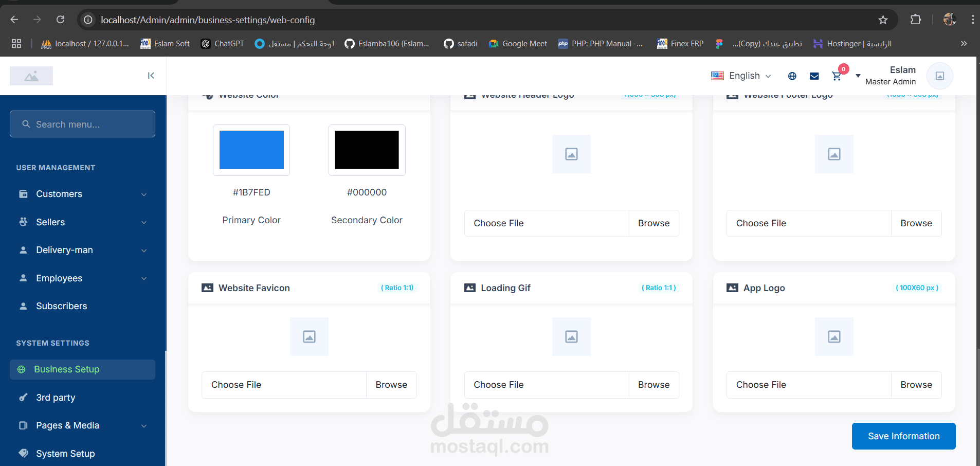Open the browser apps grid shortcut

(16, 44)
